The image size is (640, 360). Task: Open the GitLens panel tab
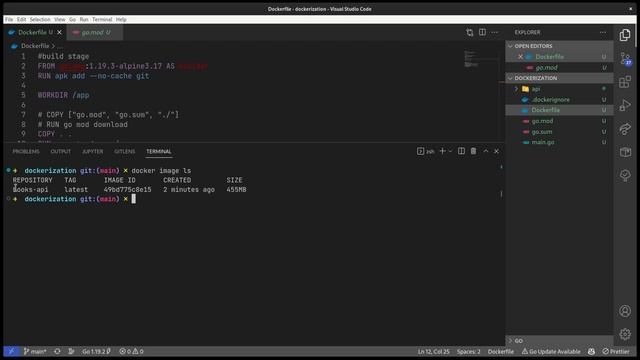coord(124,151)
